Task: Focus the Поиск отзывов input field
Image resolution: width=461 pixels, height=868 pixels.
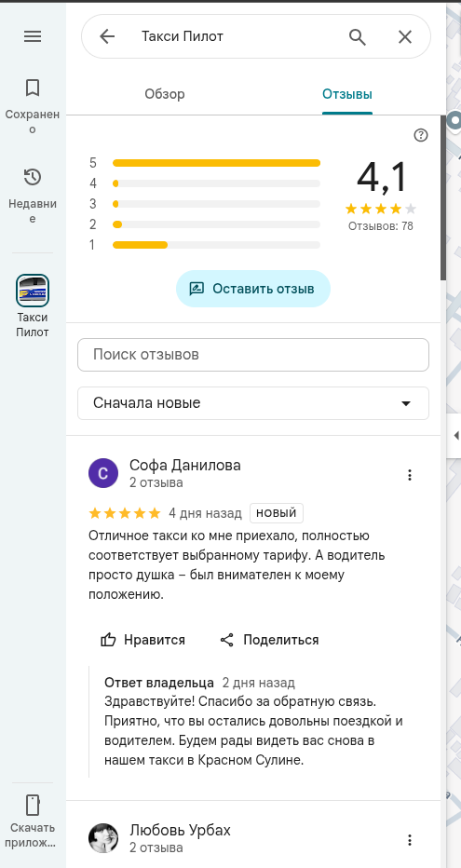Action: click(x=253, y=355)
